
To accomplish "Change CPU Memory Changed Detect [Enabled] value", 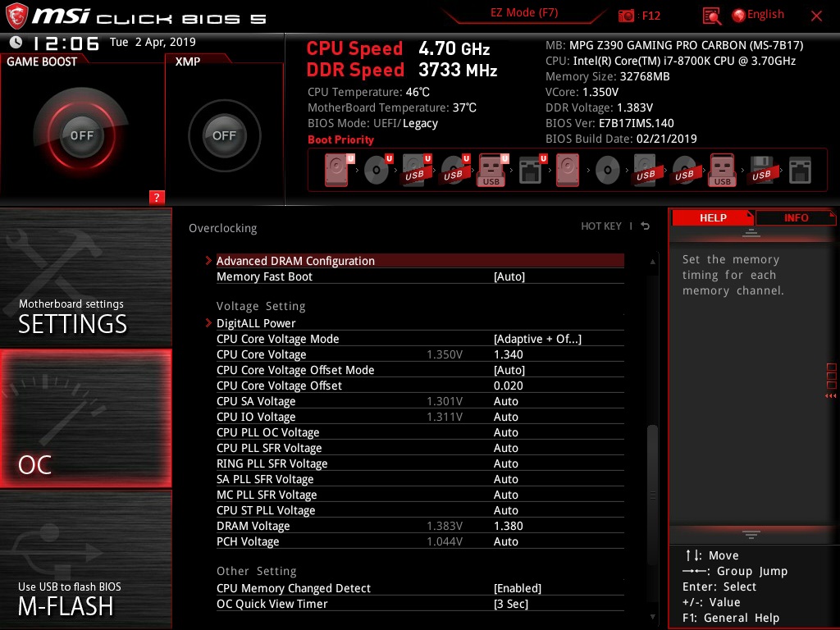I will [518, 588].
